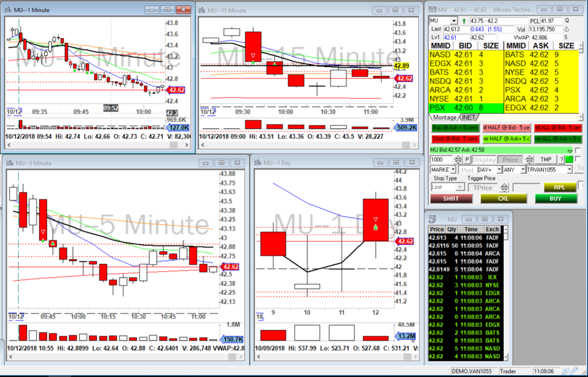Toggle checkbox right of the padlock icon
This screenshot has height=377, width=588.
[x=578, y=160]
